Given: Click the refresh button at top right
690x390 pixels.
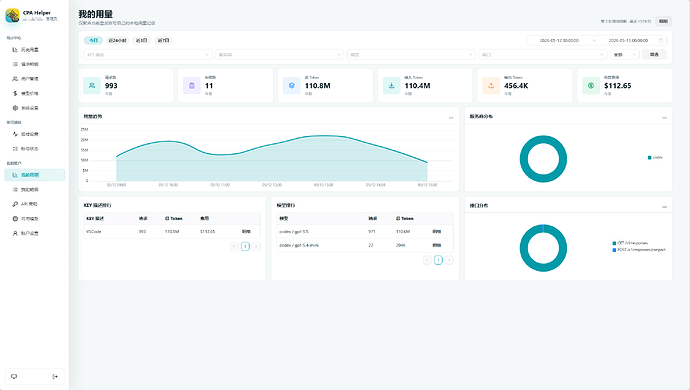Looking at the screenshot, I should (663, 21).
